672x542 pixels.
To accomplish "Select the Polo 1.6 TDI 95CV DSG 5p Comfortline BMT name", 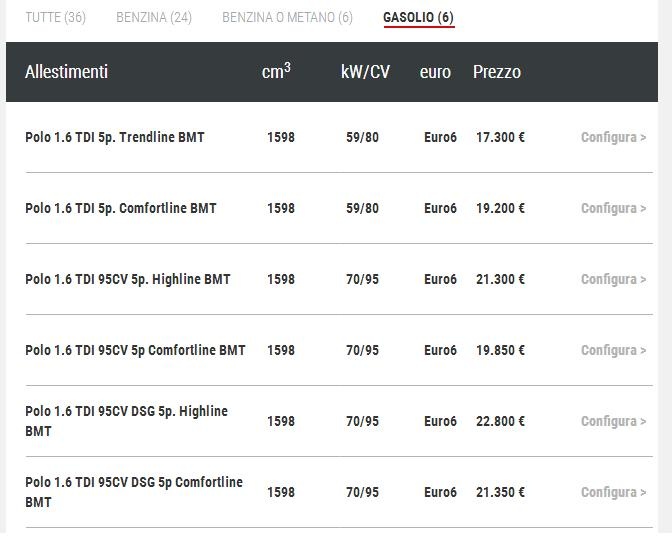I will (x=134, y=492).
